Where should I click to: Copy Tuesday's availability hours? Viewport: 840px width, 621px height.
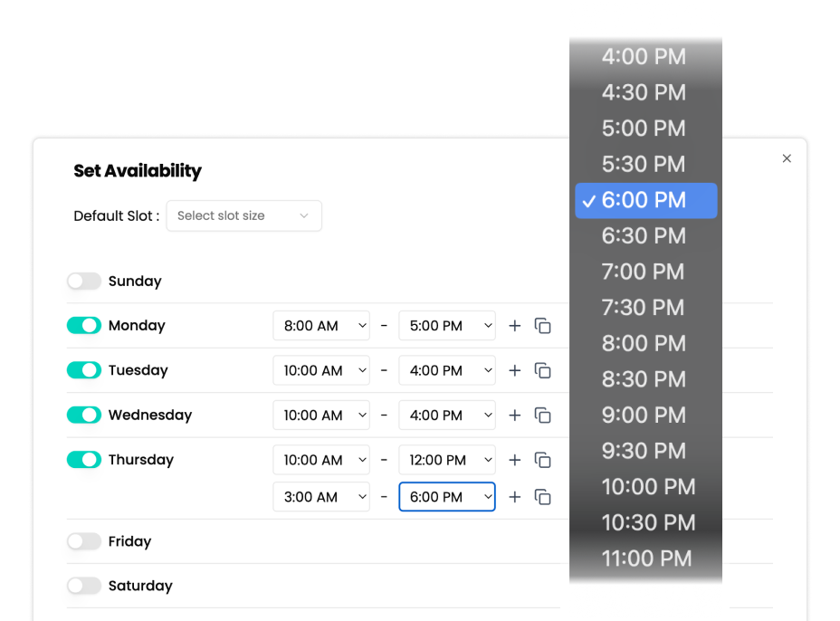pos(543,370)
